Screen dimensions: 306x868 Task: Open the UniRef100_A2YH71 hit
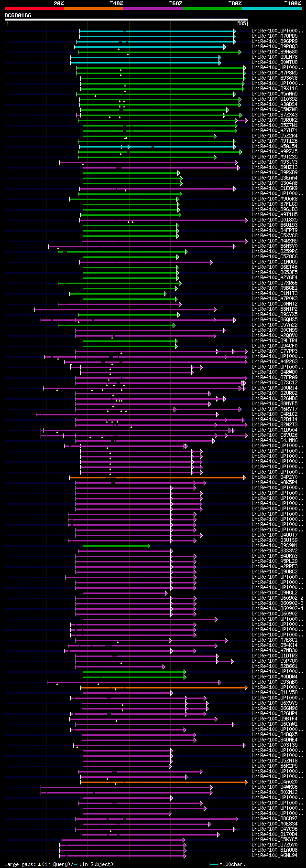274,131
